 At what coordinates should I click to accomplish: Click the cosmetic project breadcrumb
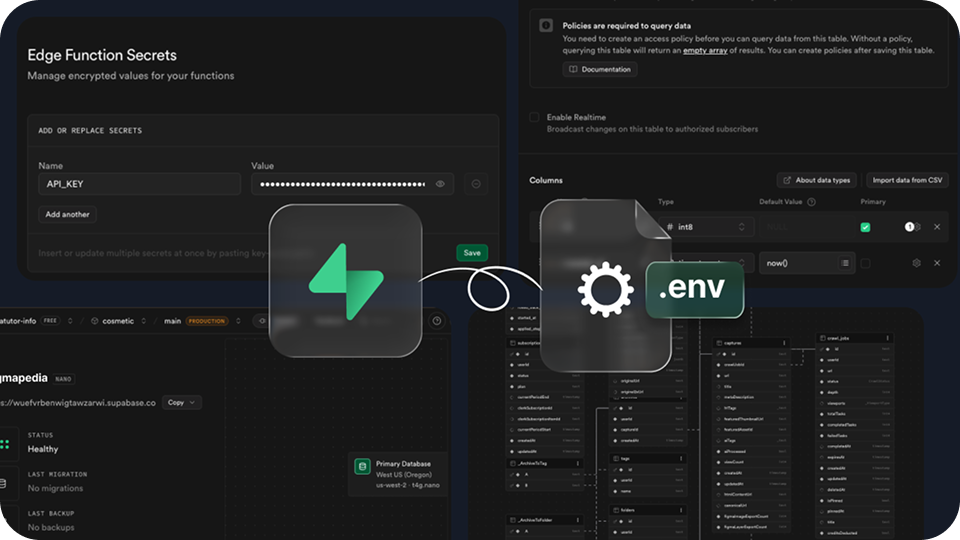(x=118, y=321)
